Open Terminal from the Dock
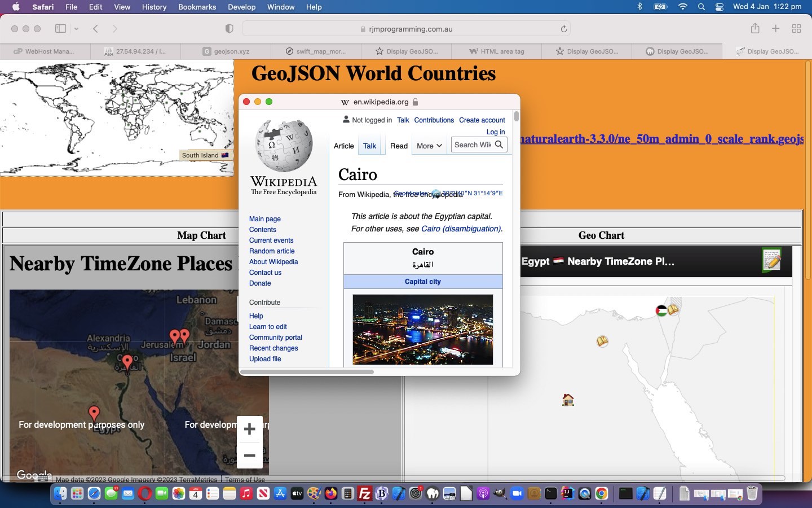 [551, 493]
